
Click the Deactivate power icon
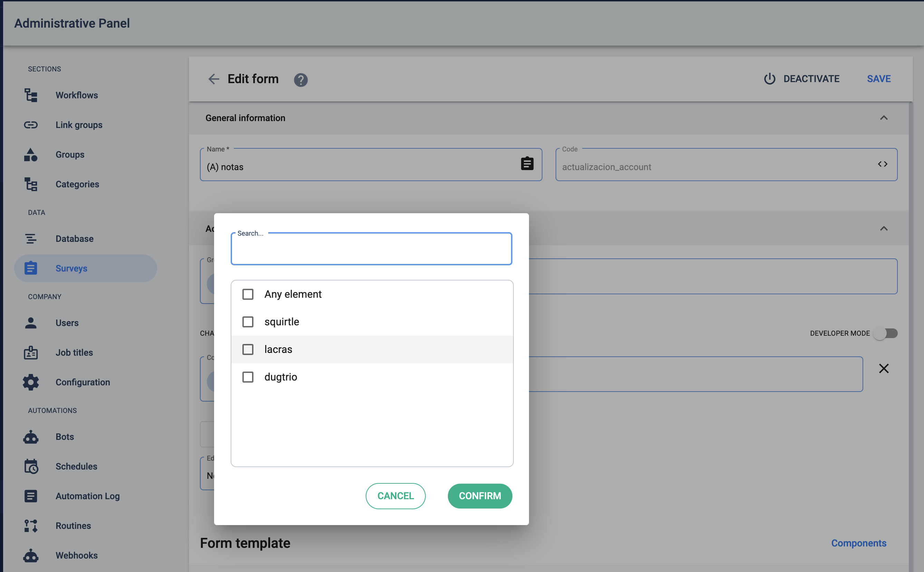tap(770, 79)
